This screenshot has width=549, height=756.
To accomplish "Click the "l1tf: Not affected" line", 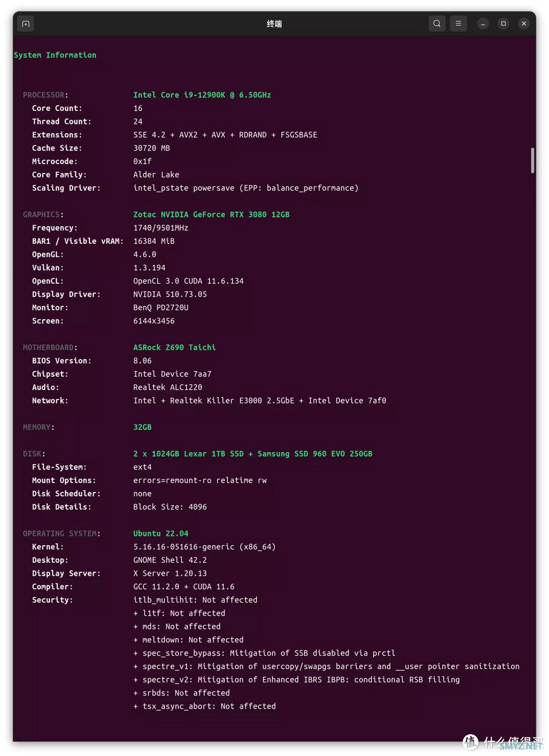I will click(x=179, y=613).
